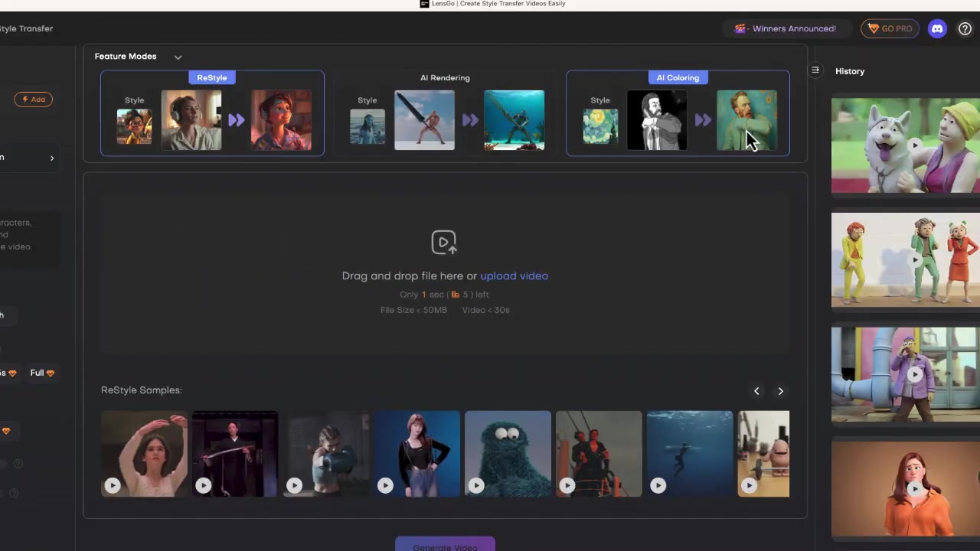The image size is (980, 551).
Task: Click the Add button in sidebar
Action: pyautogui.click(x=33, y=99)
